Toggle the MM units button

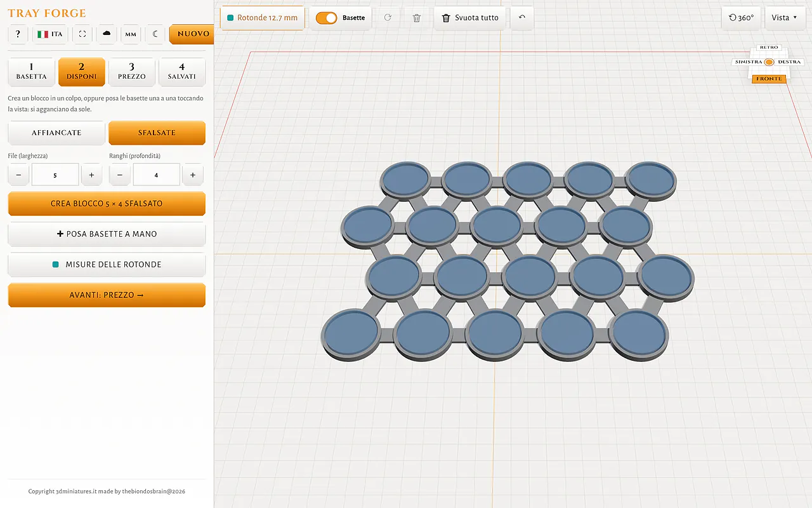(131, 34)
